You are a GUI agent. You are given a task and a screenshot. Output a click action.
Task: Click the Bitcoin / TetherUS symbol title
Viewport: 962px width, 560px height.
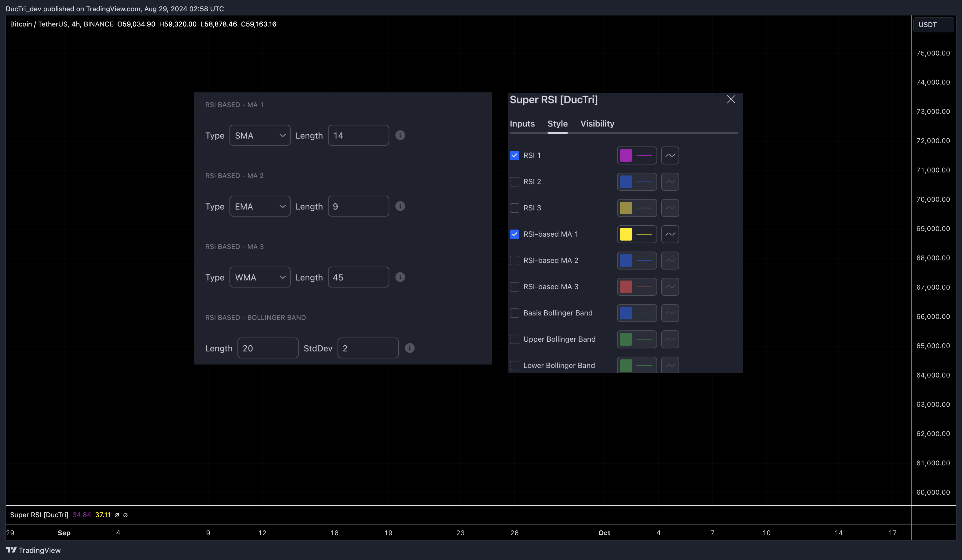61,24
